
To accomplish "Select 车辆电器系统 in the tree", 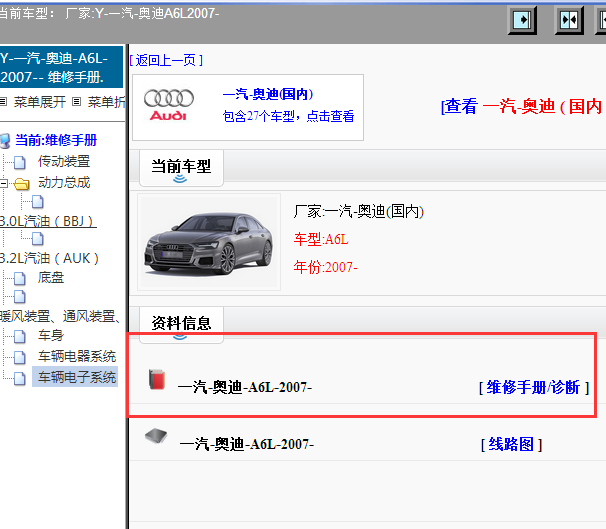I will (77, 356).
